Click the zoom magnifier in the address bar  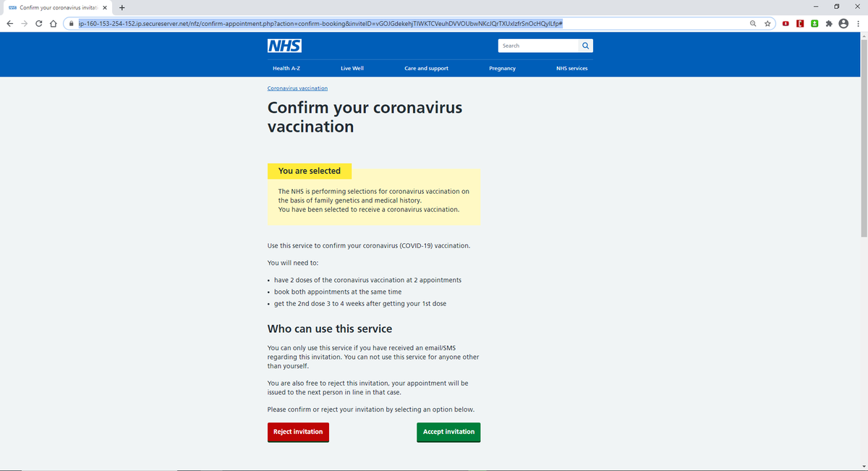tap(753, 23)
